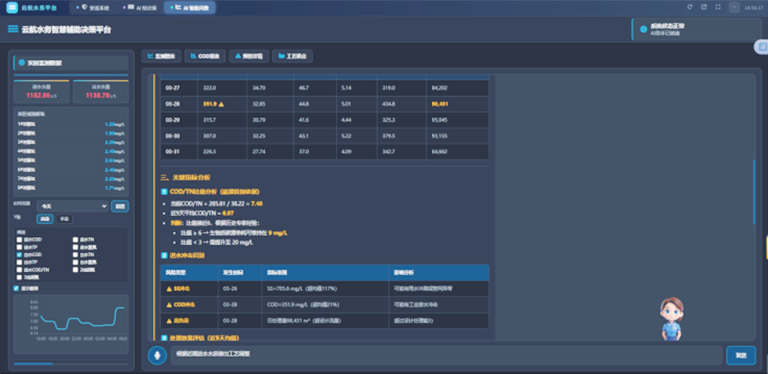The height and width of the screenshot is (374, 768).
Task: Open the COD report toolbar button
Action: tap(205, 56)
